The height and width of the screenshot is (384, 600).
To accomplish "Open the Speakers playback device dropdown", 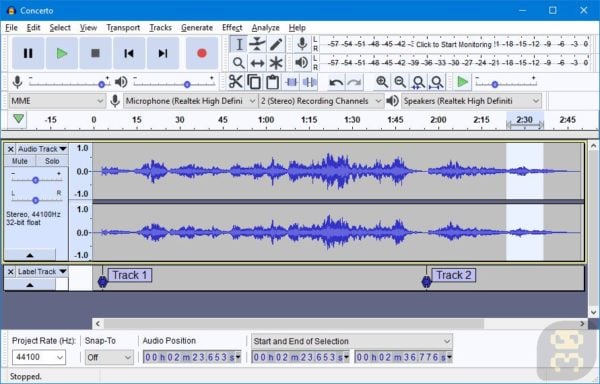I will [x=471, y=101].
